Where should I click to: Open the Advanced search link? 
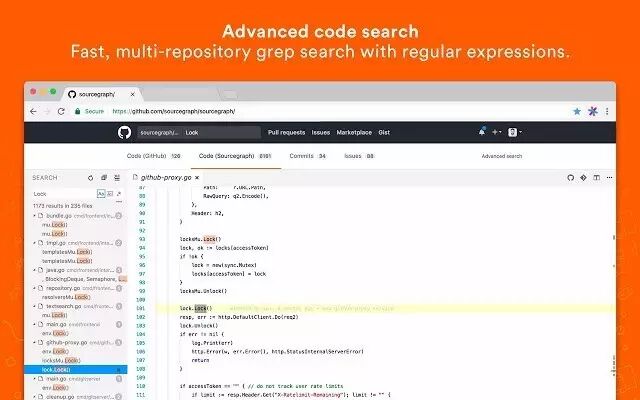[502, 156]
